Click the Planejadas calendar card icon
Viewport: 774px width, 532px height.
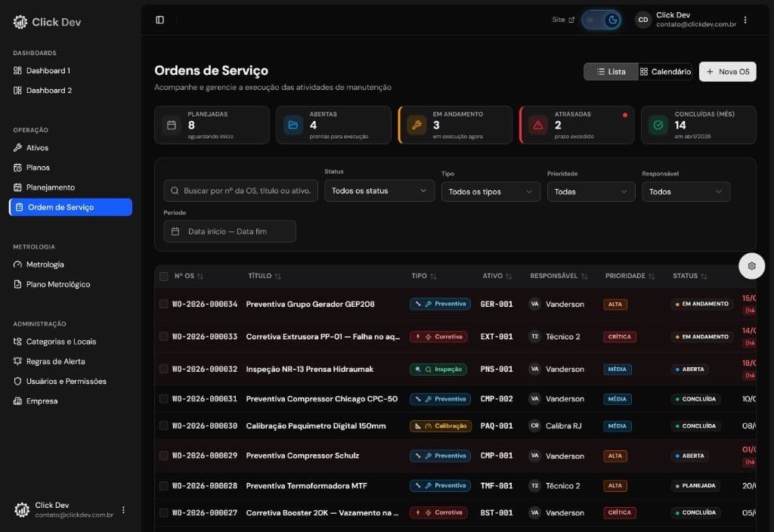[x=172, y=125]
